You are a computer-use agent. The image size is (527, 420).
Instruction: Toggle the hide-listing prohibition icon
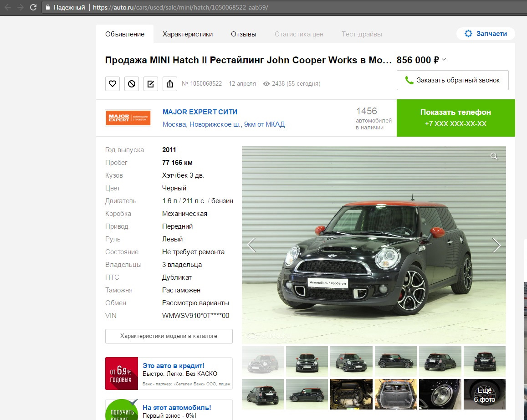[x=131, y=83]
